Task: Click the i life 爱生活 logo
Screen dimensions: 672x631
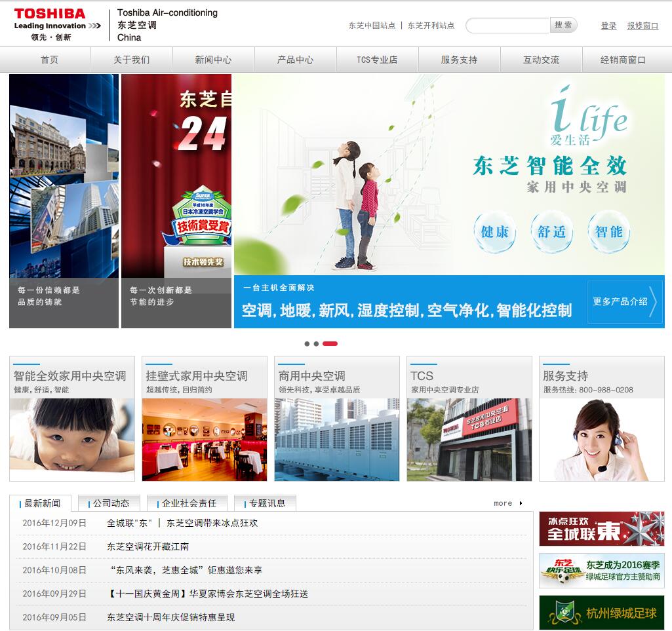Action: (x=589, y=115)
